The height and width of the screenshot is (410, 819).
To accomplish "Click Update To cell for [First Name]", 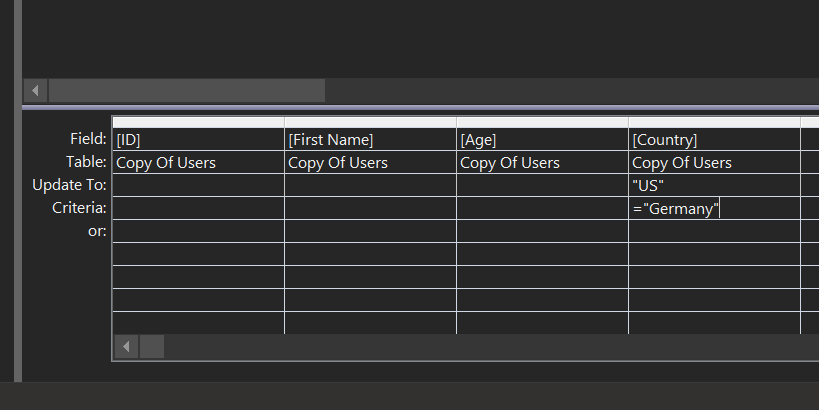I will (370, 186).
